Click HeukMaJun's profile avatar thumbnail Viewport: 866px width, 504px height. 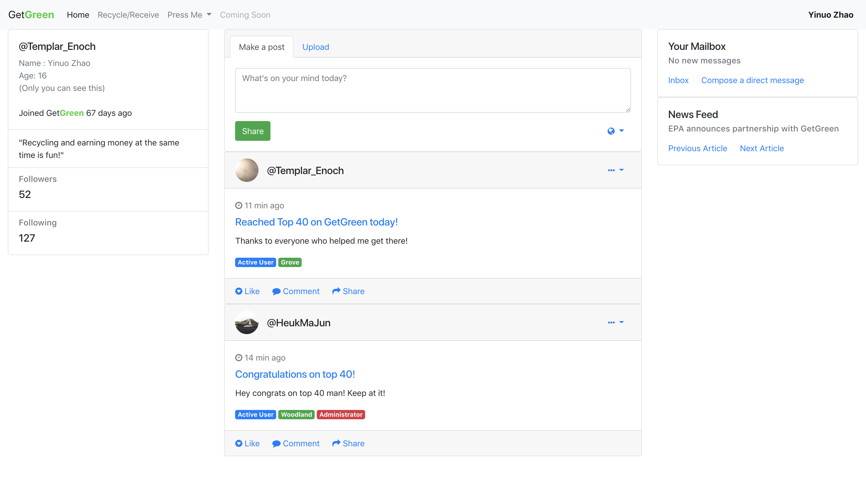pyautogui.click(x=246, y=322)
